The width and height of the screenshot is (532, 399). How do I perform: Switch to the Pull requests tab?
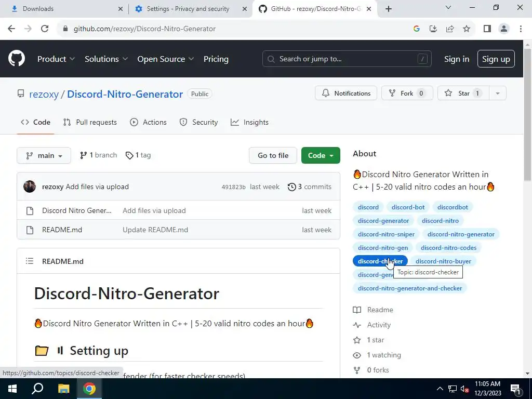[x=90, y=122]
